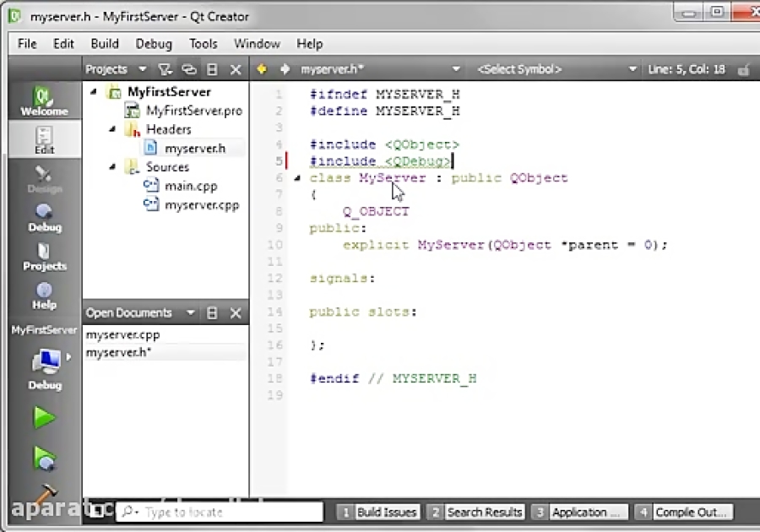Click the #endif // MYSERVER_H line
This screenshot has height=532, width=760.
393,378
